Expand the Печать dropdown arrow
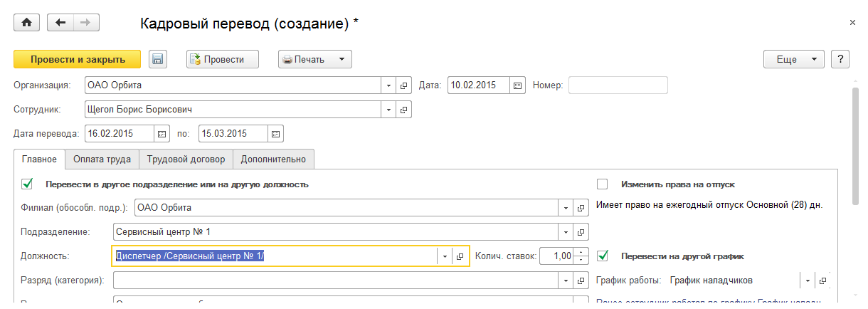 [341, 59]
